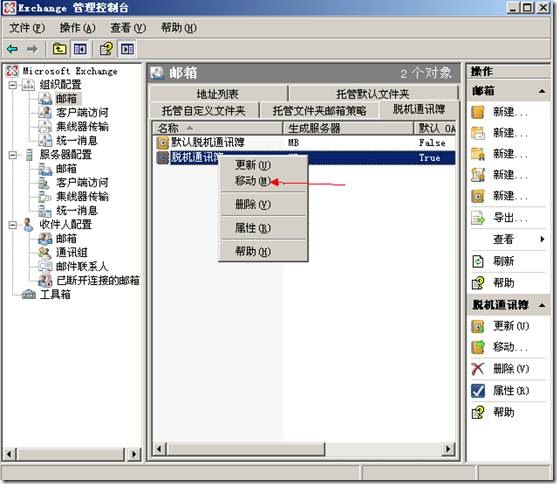
Task: Switch to 托管文件夹邮箱策略 tab
Action: click(319, 111)
